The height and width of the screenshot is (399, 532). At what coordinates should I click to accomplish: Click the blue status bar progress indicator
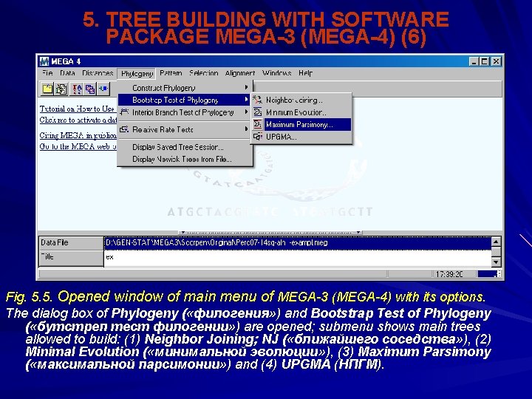pyautogui.click(x=487, y=274)
